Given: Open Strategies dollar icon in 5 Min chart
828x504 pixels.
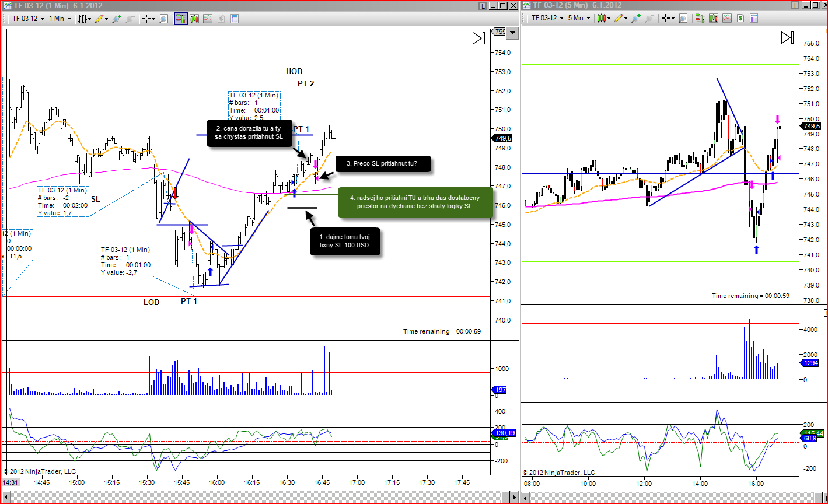Looking at the screenshot, I should 740,19.
